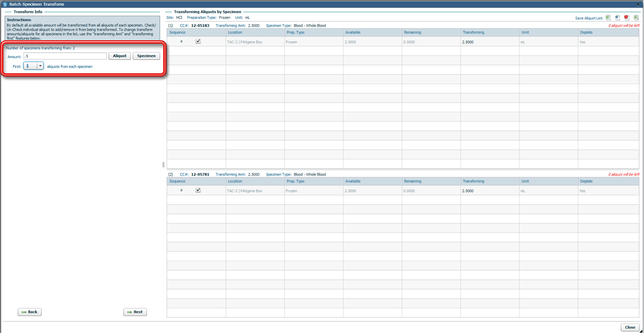
Task: Click Frozen prep type cell for 12-05183
Action: 314,42
